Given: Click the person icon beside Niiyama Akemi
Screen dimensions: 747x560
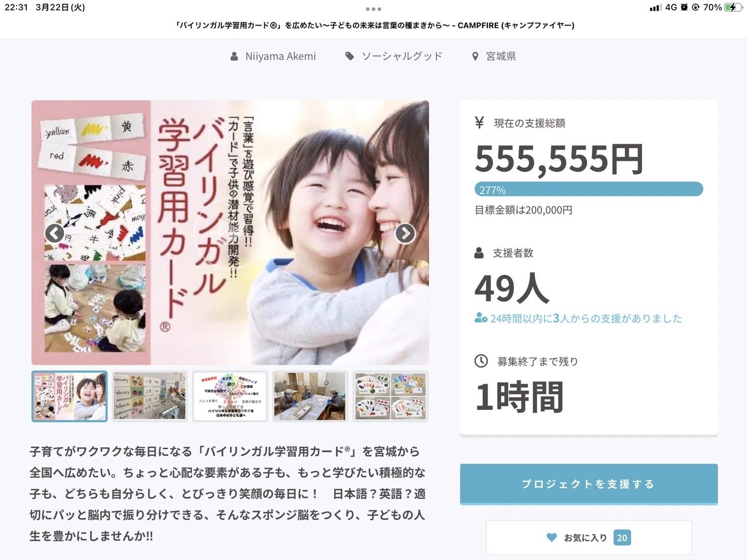Looking at the screenshot, I should (235, 56).
